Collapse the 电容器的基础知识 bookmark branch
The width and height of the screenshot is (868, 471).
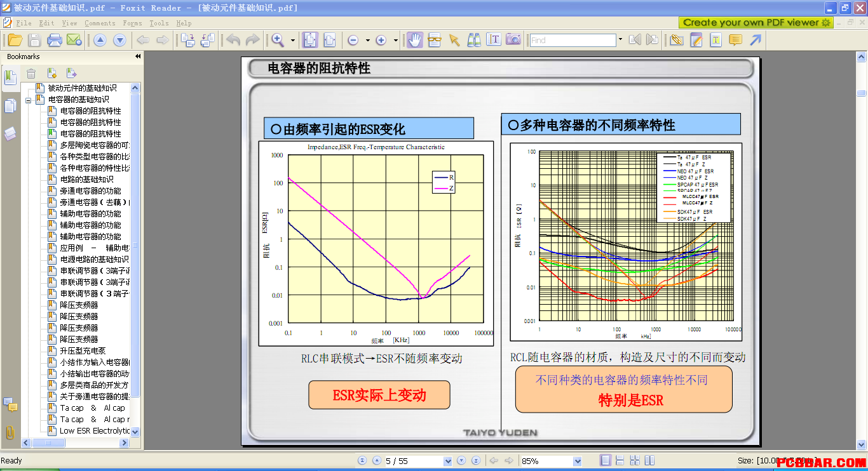[x=28, y=100]
